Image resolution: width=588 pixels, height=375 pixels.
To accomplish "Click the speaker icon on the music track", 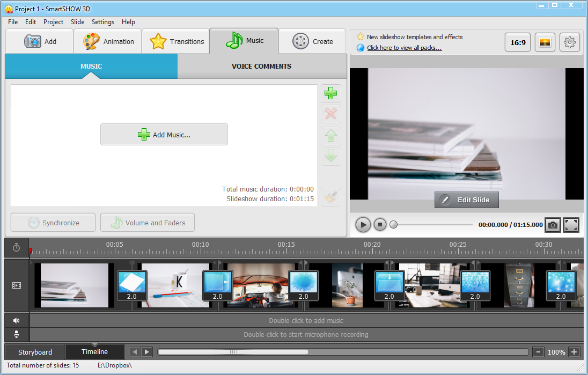I will coord(17,320).
